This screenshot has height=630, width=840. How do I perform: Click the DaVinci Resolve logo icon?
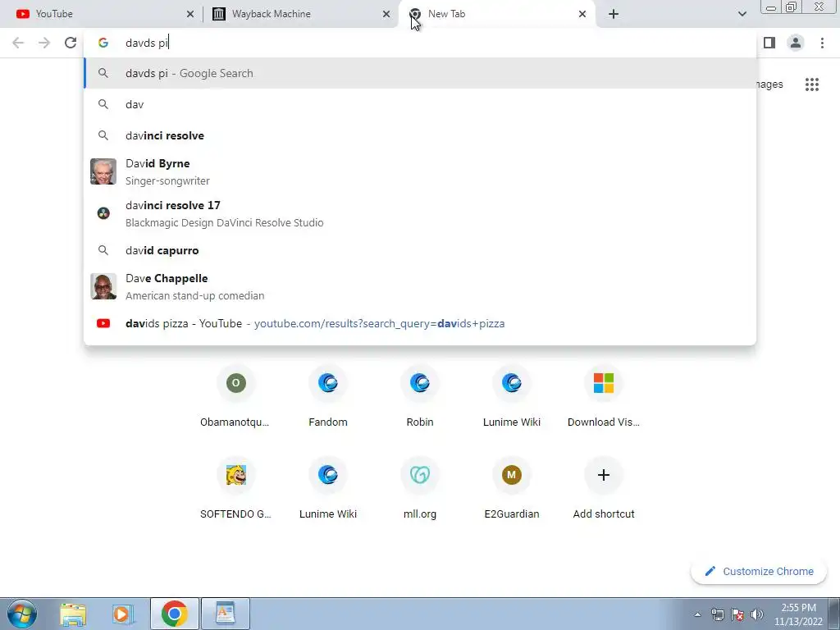pyautogui.click(x=103, y=213)
